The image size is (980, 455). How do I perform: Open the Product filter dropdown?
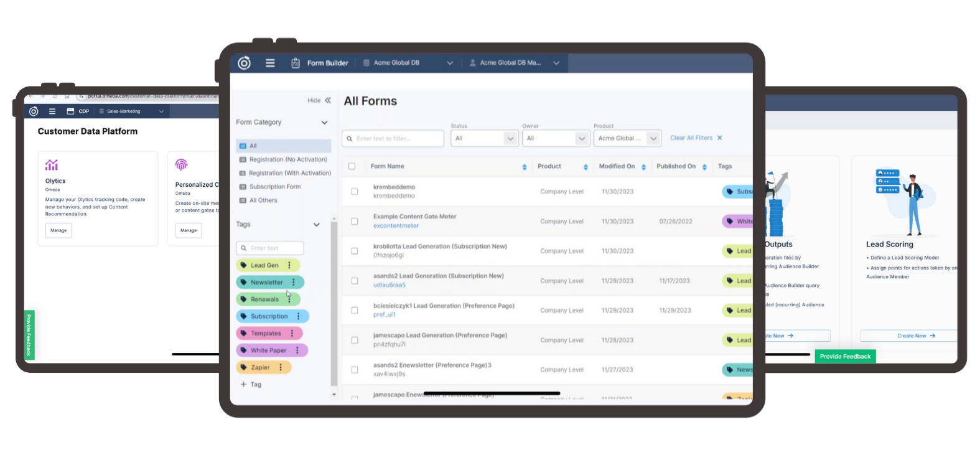(627, 138)
